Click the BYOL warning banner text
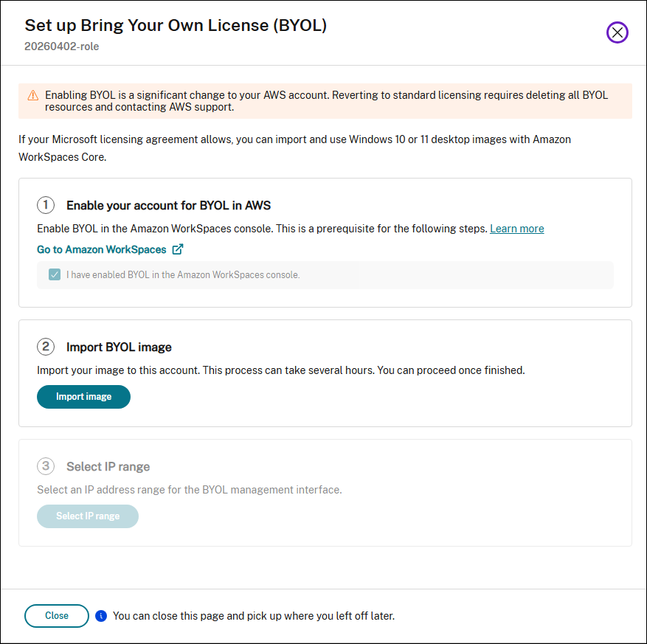This screenshot has height=644, width=647. coord(326,101)
